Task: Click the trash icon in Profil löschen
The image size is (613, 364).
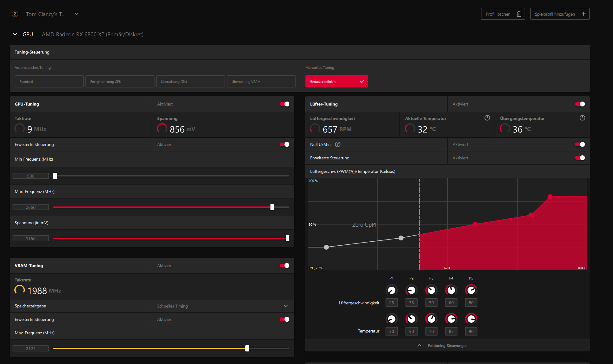Action: pyautogui.click(x=519, y=14)
